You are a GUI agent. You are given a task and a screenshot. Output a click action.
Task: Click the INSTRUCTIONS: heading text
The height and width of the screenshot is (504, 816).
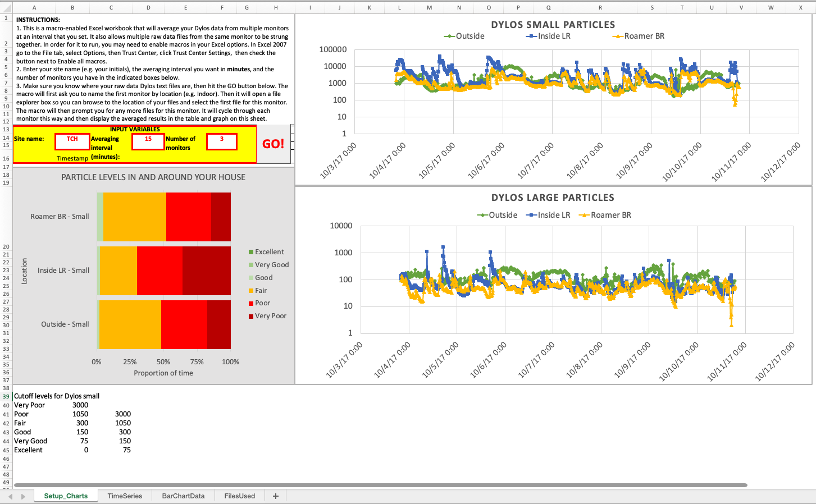(x=38, y=20)
